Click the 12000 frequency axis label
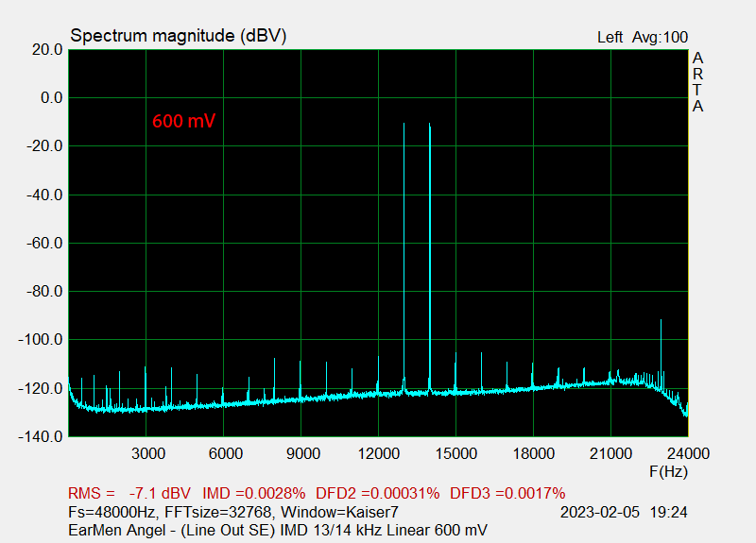Screen dimensions: 756x543 click(379, 453)
